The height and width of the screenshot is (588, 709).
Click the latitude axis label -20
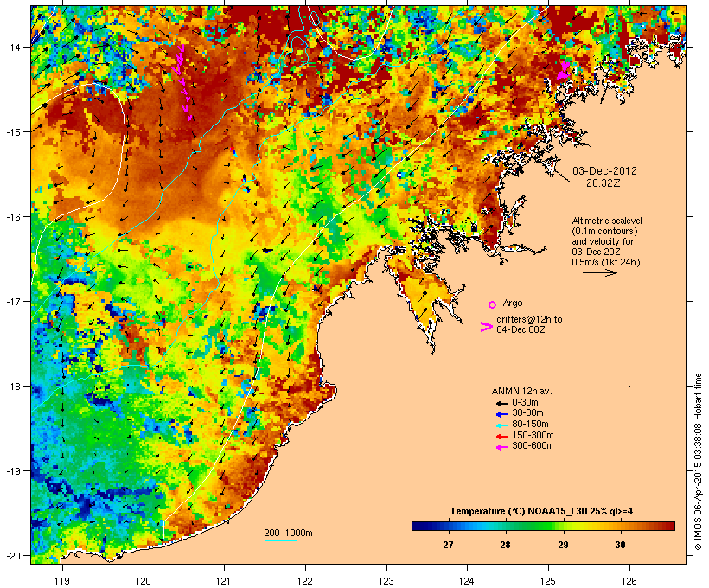(12, 556)
